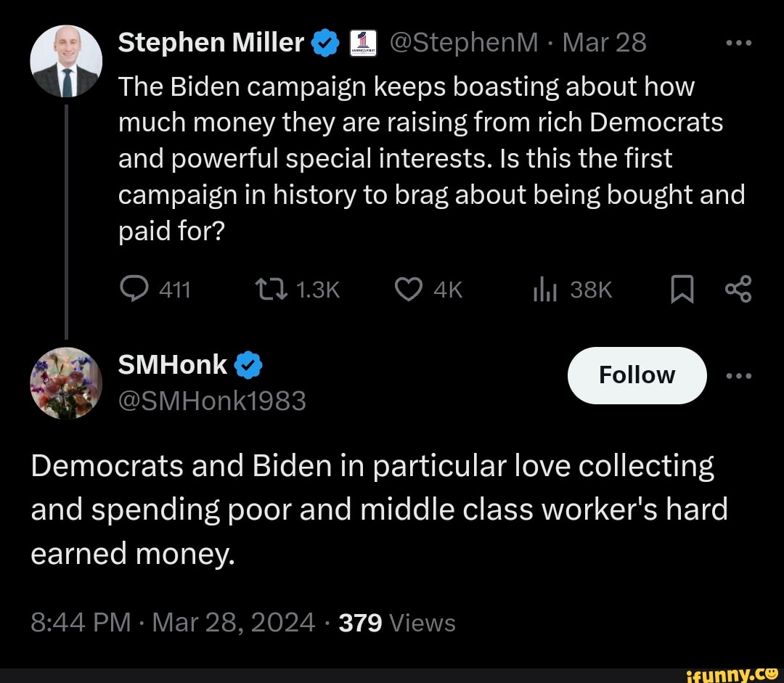Open Stephen Miller's profile picture
The width and height of the screenshot is (784, 683).
(x=65, y=62)
